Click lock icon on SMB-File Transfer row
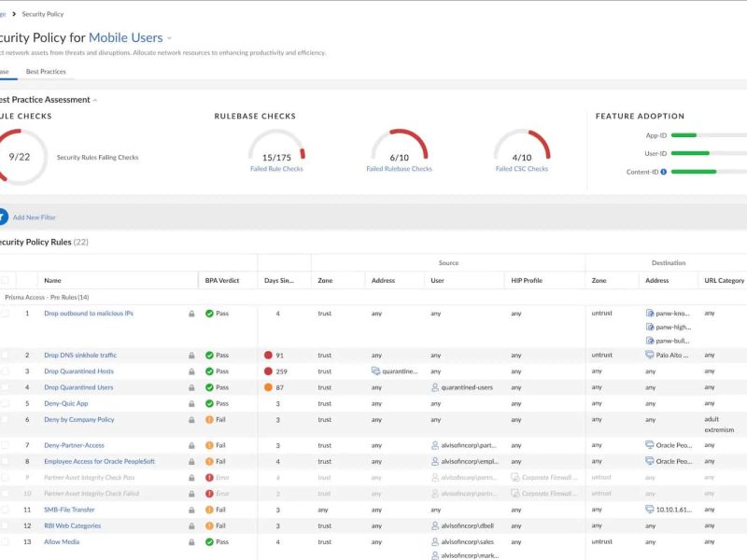Image resolution: width=747 pixels, height=560 pixels. (191, 510)
